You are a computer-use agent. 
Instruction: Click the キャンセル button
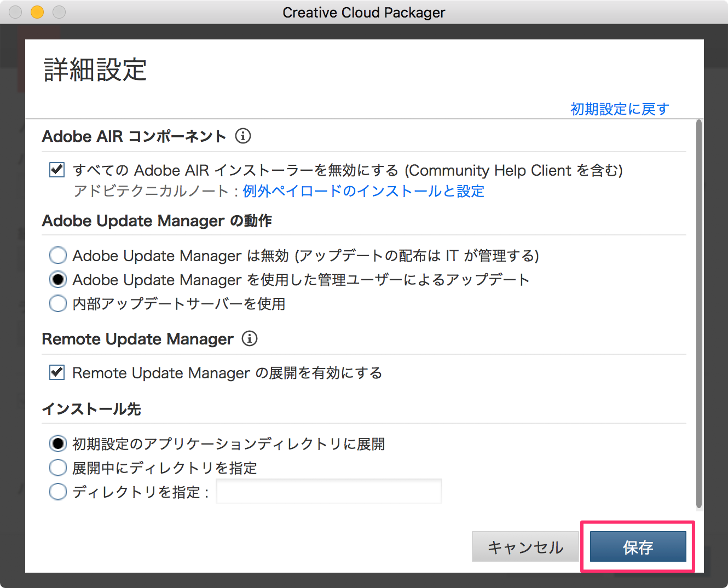coord(525,546)
